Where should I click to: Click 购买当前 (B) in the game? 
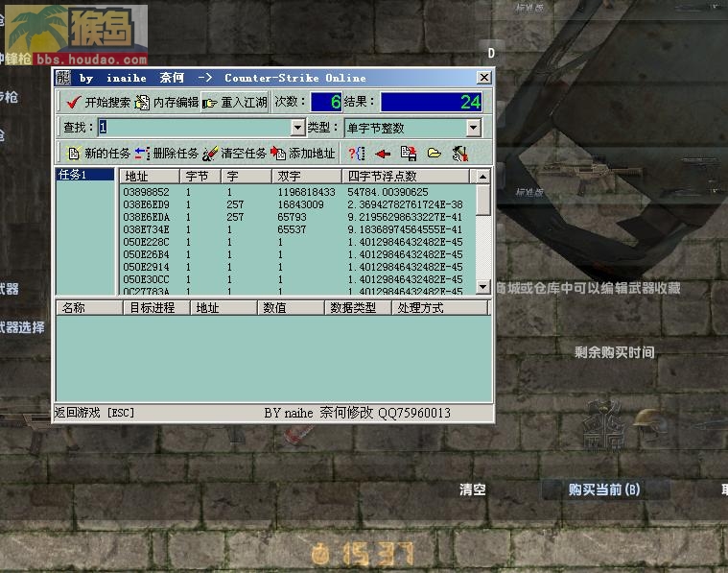(x=604, y=489)
